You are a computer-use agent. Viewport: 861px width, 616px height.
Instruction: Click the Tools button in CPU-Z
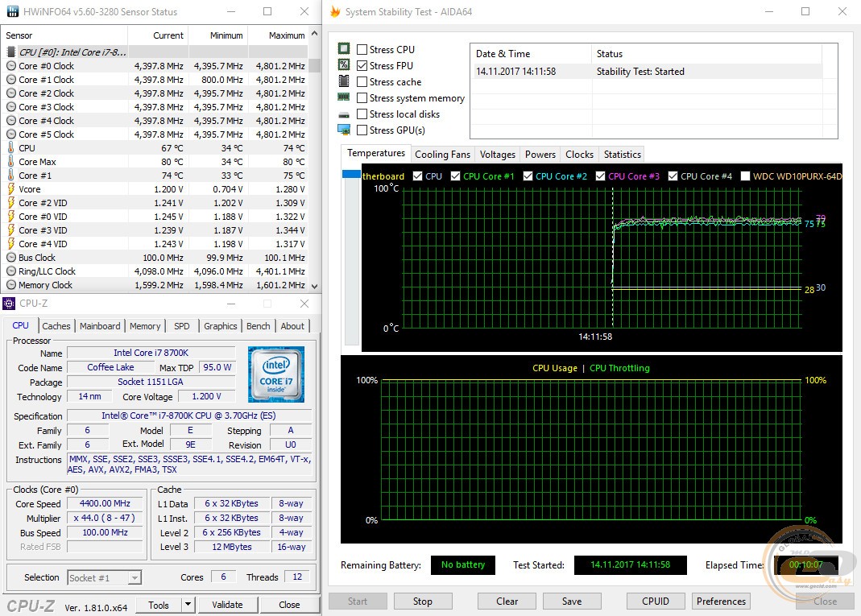[159, 605]
